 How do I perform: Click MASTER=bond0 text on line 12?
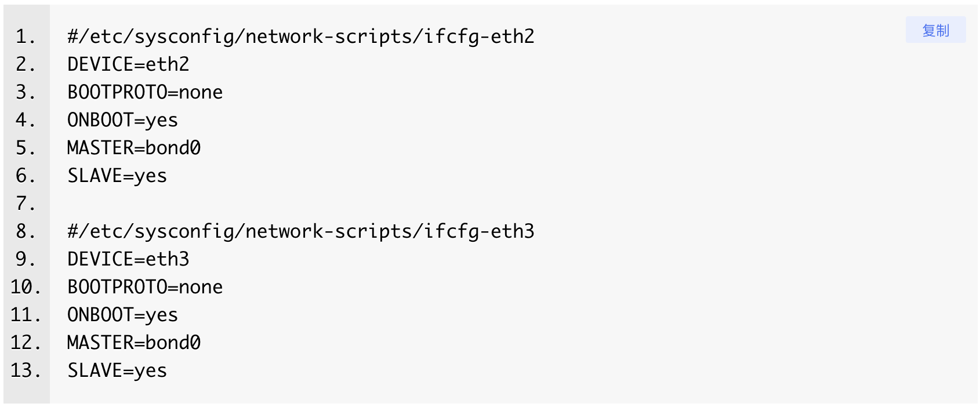[x=134, y=343]
